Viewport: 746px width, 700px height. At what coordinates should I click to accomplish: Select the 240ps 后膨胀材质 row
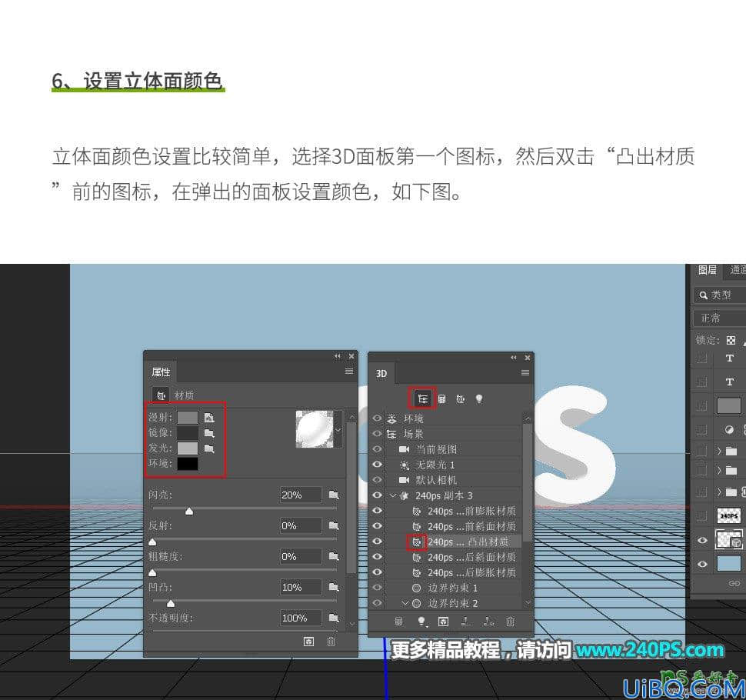[453, 572]
